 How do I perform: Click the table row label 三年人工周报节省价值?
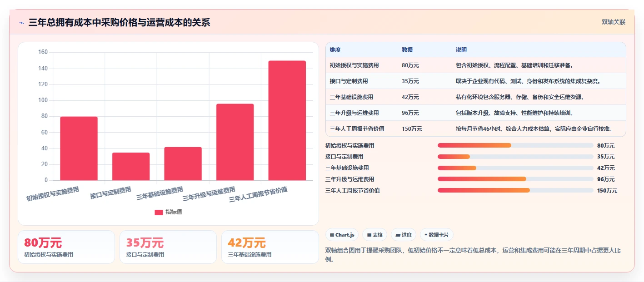tap(357, 129)
